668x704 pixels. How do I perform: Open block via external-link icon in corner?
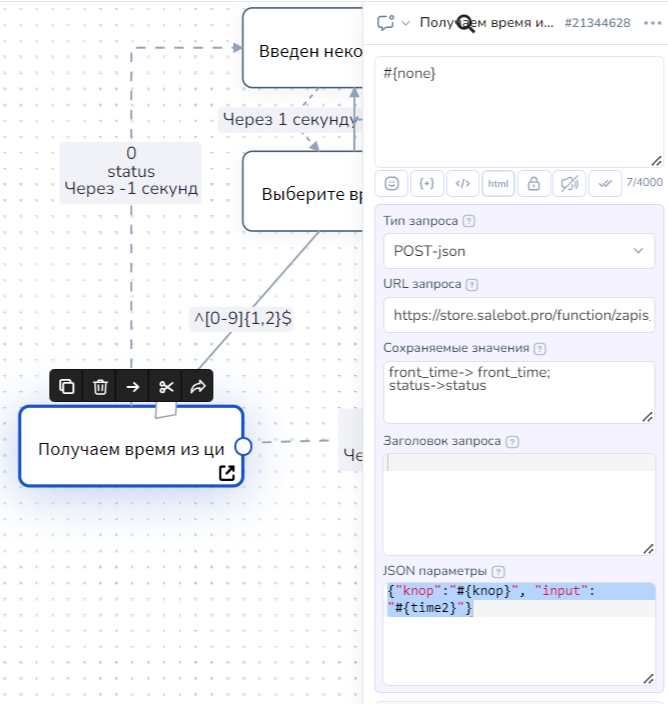coord(227,473)
